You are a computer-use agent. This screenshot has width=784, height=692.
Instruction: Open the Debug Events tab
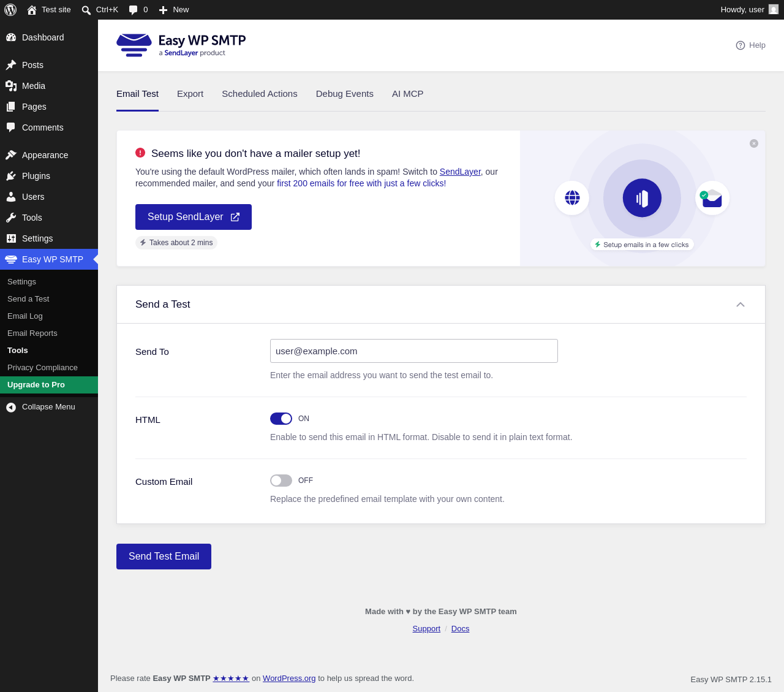tap(345, 94)
